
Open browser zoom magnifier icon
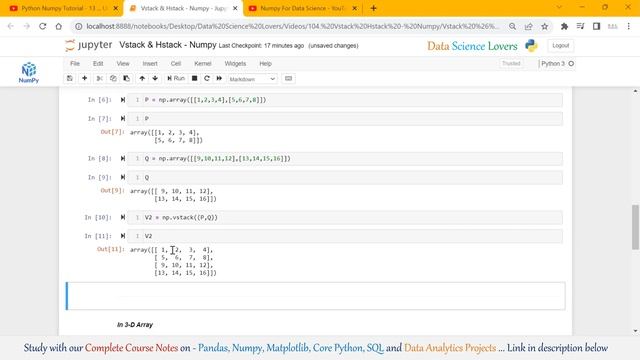tap(512, 27)
